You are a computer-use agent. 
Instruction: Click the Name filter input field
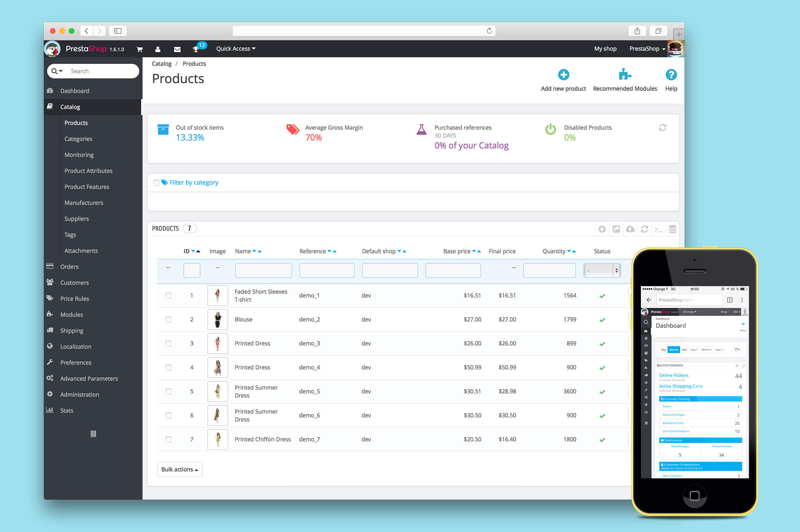click(x=263, y=271)
